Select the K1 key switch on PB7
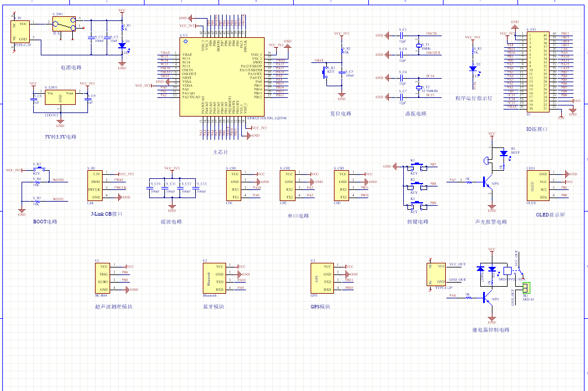The width and height of the screenshot is (588, 391). (416, 167)
